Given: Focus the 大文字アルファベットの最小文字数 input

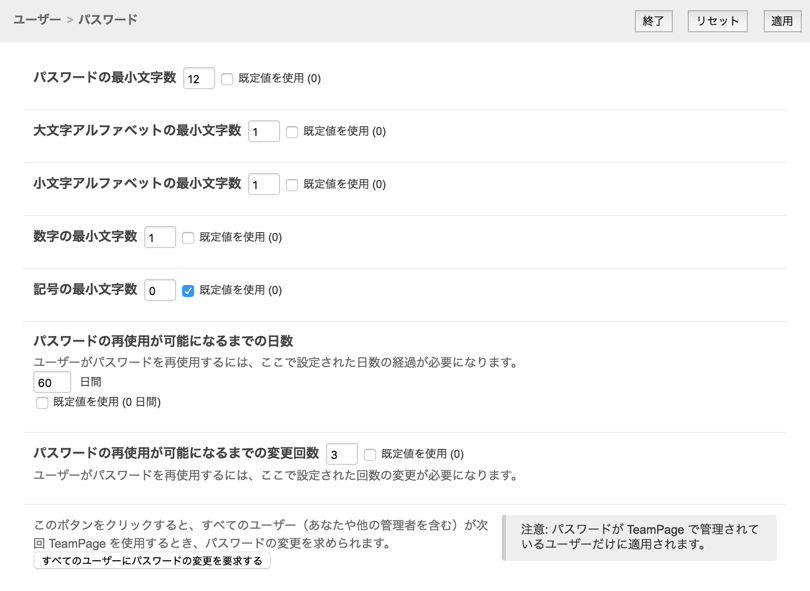Looking at the screenshot, I should [x=264, y=131].
